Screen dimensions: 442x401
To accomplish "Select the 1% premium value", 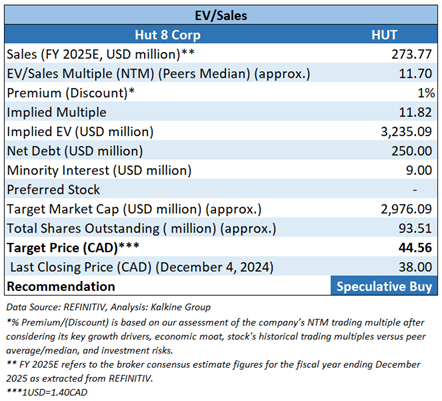I will pyautogui.click(x=426, y=93).
